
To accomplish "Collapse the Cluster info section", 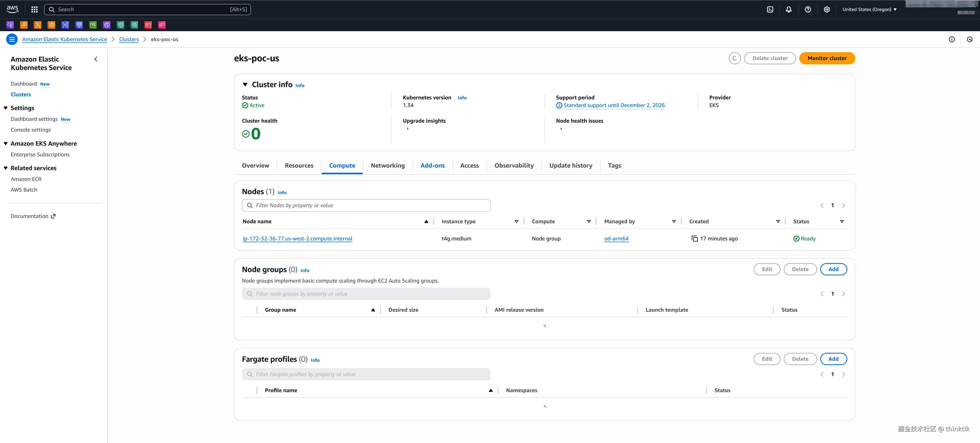I will tap(245, 84).
